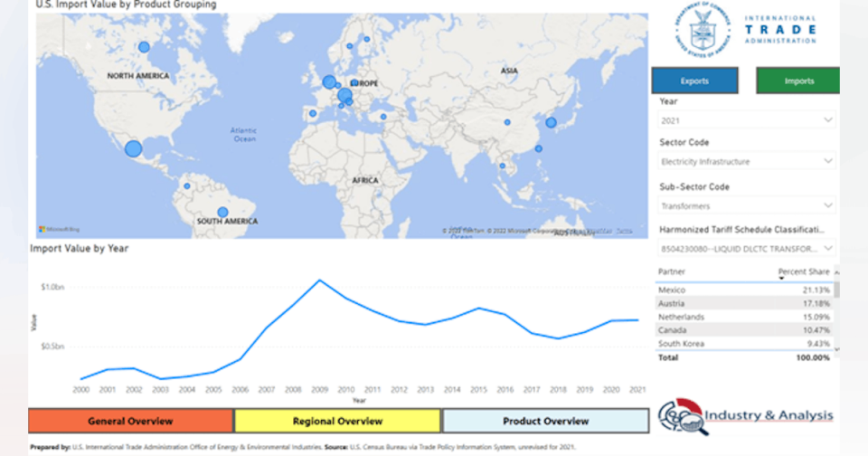
Task: Expand the Harmonized Tariff Schedule Classification dropdown
Action: [x=747, y=248]
